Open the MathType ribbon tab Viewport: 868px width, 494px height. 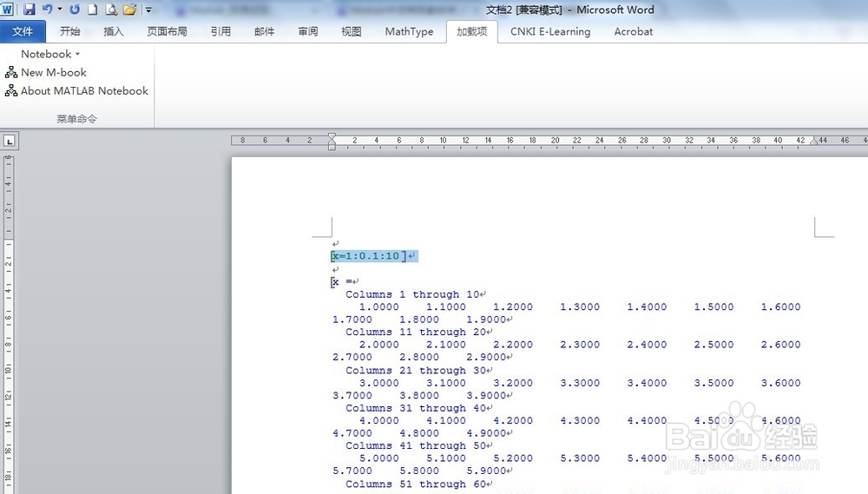pos(409,31)
